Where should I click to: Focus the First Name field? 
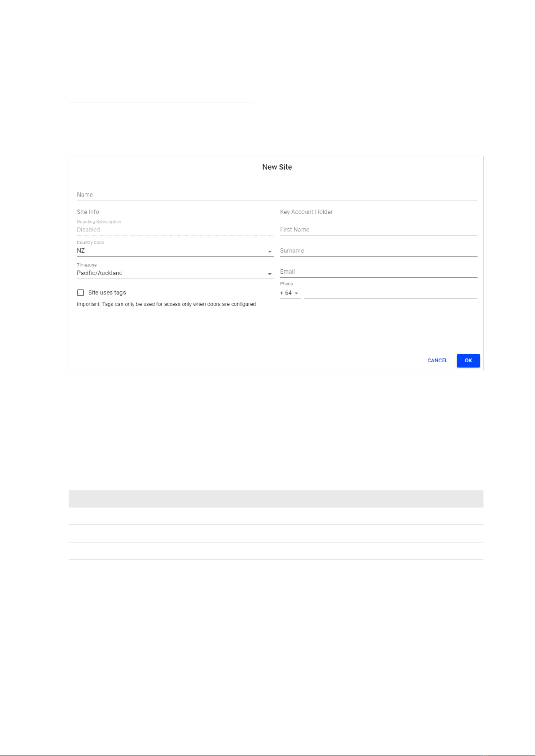tap(378, 230)
